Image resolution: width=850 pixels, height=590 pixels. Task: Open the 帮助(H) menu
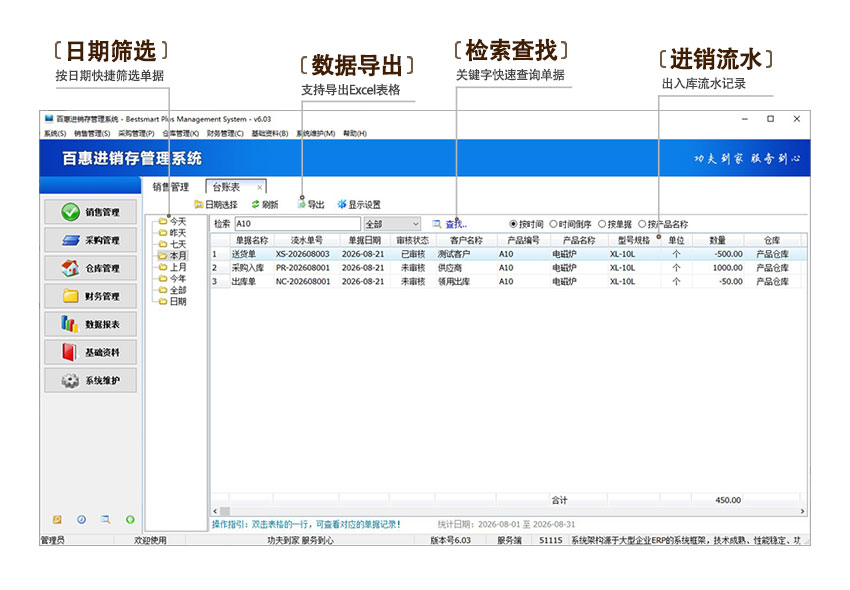point(355,133)
